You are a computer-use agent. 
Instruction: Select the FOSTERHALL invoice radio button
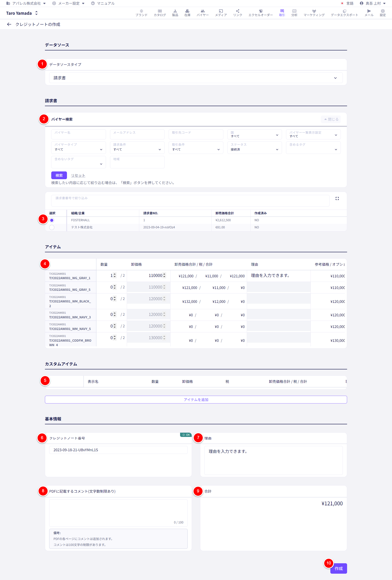coord(52,220)
